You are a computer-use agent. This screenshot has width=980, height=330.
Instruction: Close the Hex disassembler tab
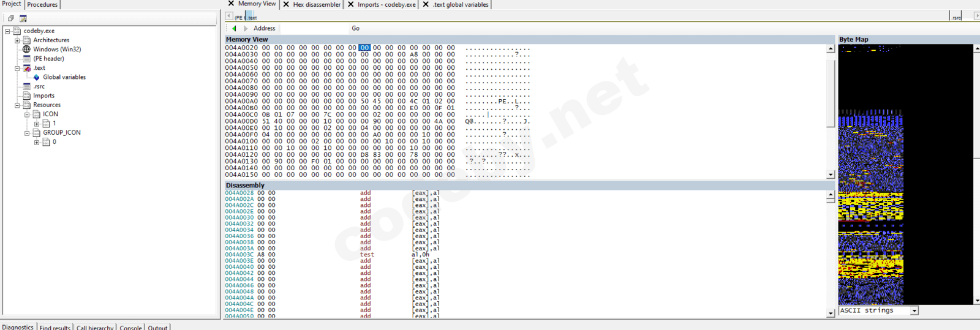pos(286,4)
